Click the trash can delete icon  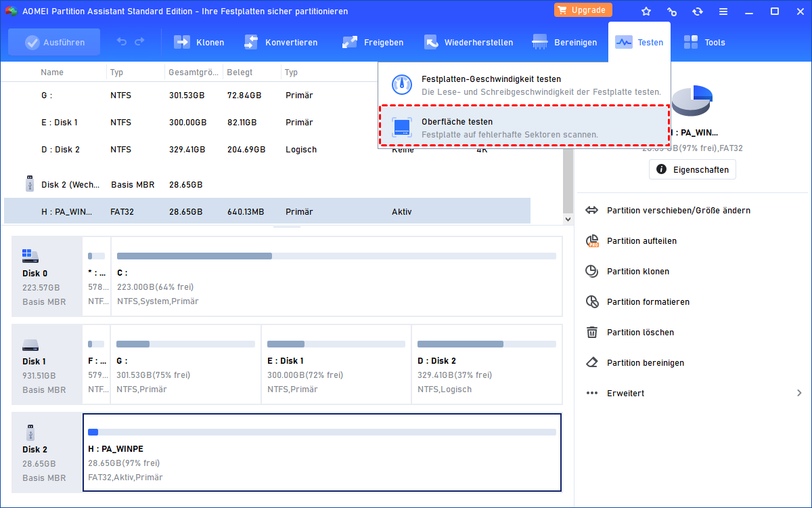592,333
